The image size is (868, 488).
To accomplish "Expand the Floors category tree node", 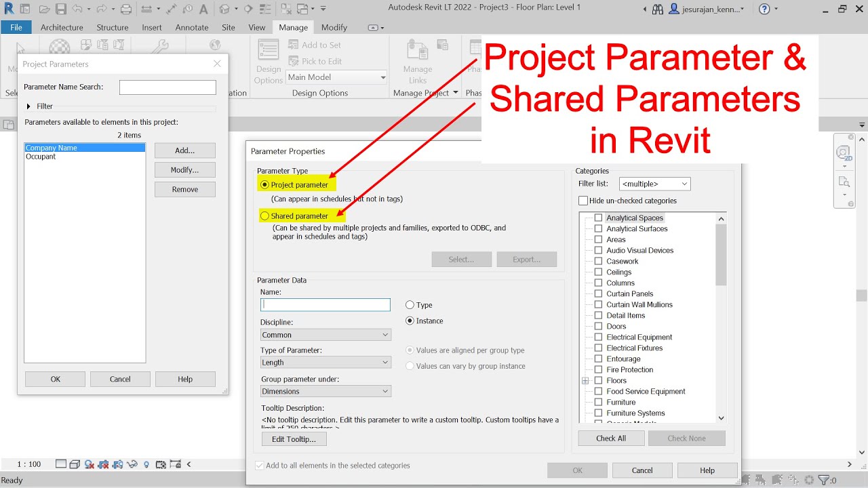I will [585, 381].
